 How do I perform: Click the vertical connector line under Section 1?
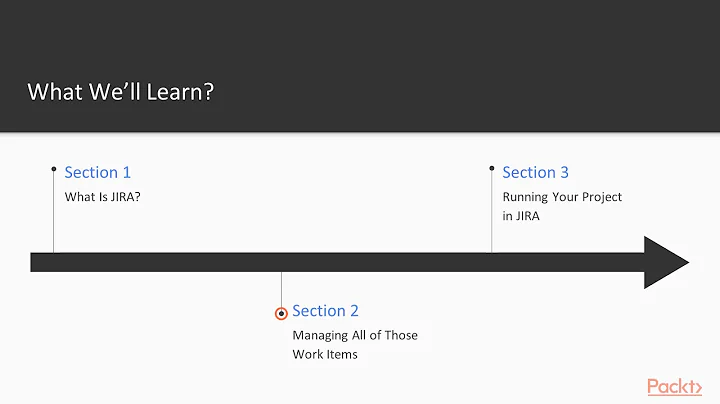tap(54, 215)
